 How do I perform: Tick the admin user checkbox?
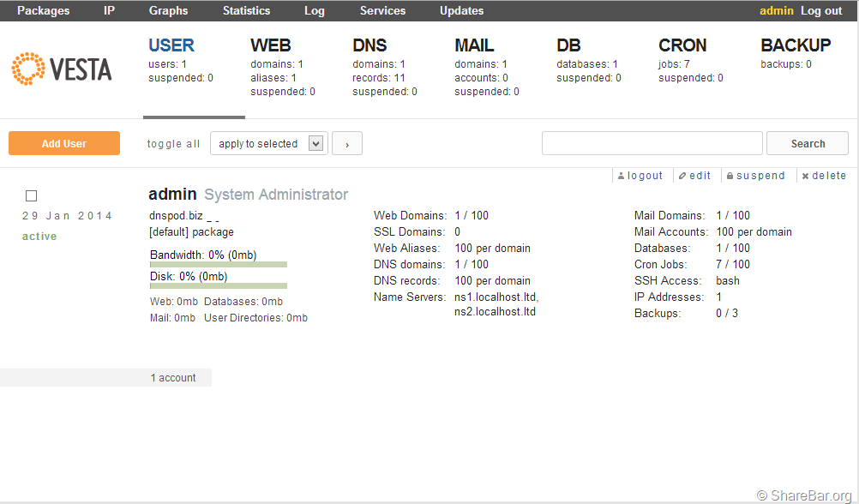click(32, 196)
